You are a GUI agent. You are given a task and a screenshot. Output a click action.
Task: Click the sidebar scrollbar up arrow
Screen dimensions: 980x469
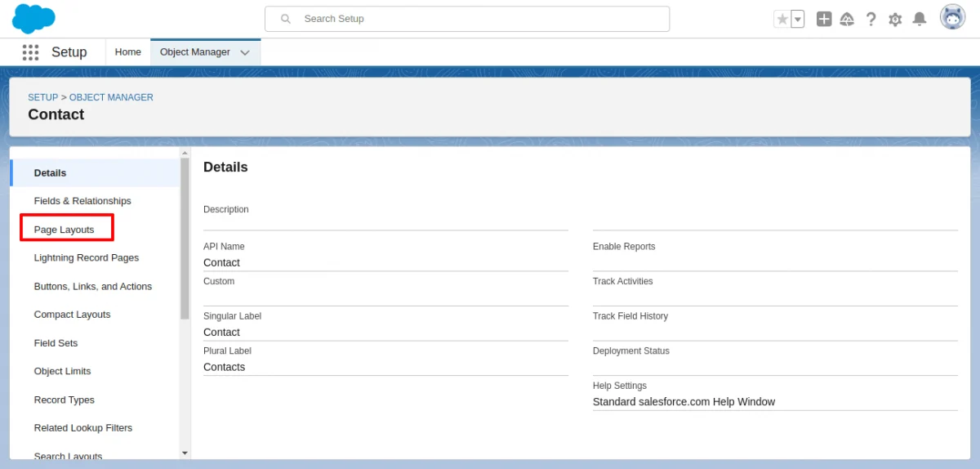tap(185, 153)
